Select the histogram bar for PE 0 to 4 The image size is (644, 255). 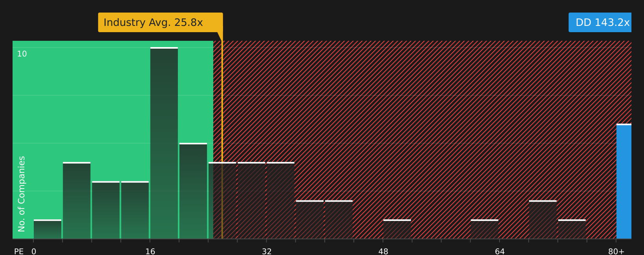point(48,229)
